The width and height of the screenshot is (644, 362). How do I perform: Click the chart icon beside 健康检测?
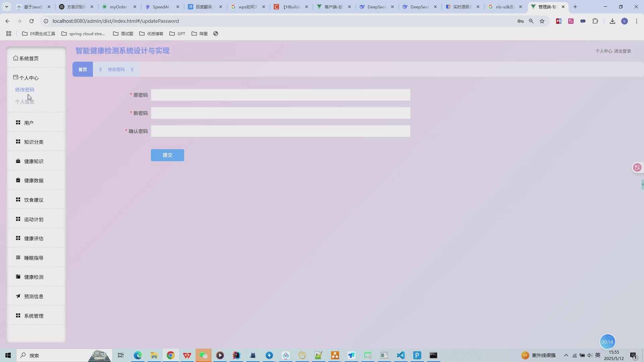click(x=18, y=277)
